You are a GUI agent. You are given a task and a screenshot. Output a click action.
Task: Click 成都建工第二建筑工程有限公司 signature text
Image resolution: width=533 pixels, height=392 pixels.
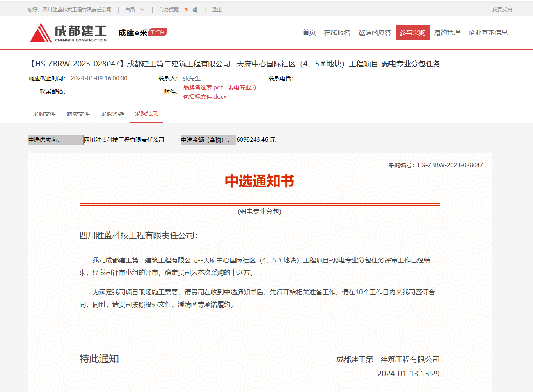[388, 360]
